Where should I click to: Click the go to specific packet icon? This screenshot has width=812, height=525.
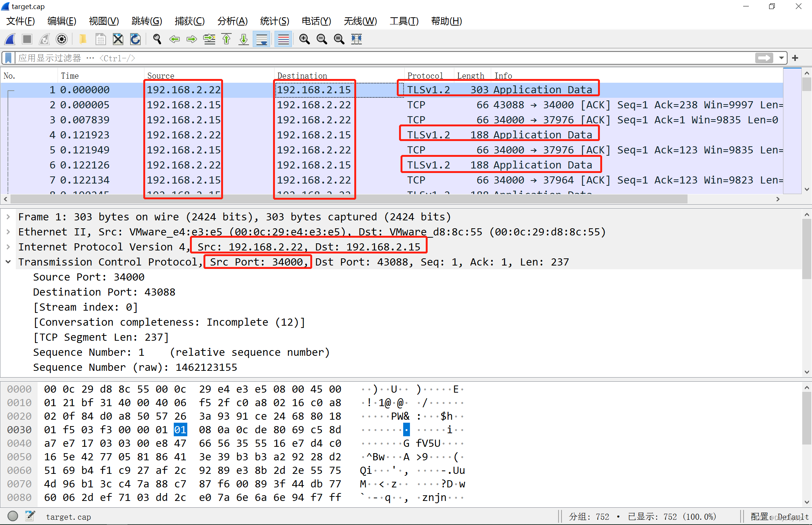click(x=209, y=39)
